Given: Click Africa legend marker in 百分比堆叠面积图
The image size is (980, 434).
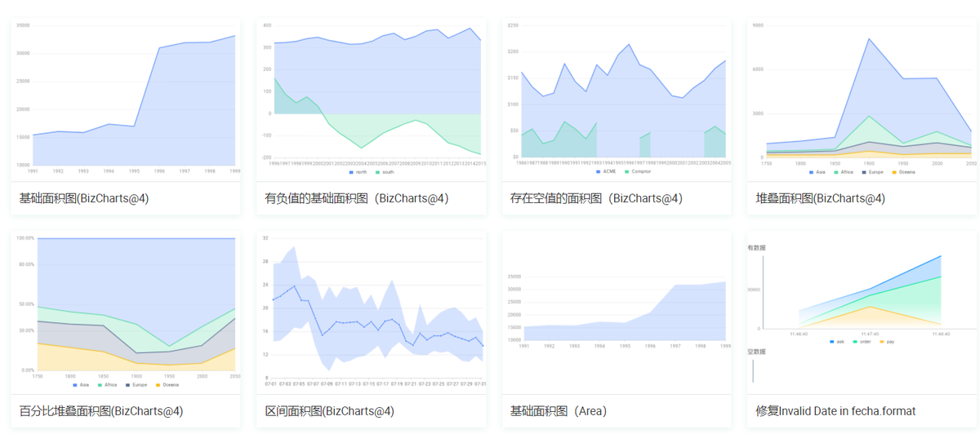Looking at the screenshot, I should (x=100, y=384).
